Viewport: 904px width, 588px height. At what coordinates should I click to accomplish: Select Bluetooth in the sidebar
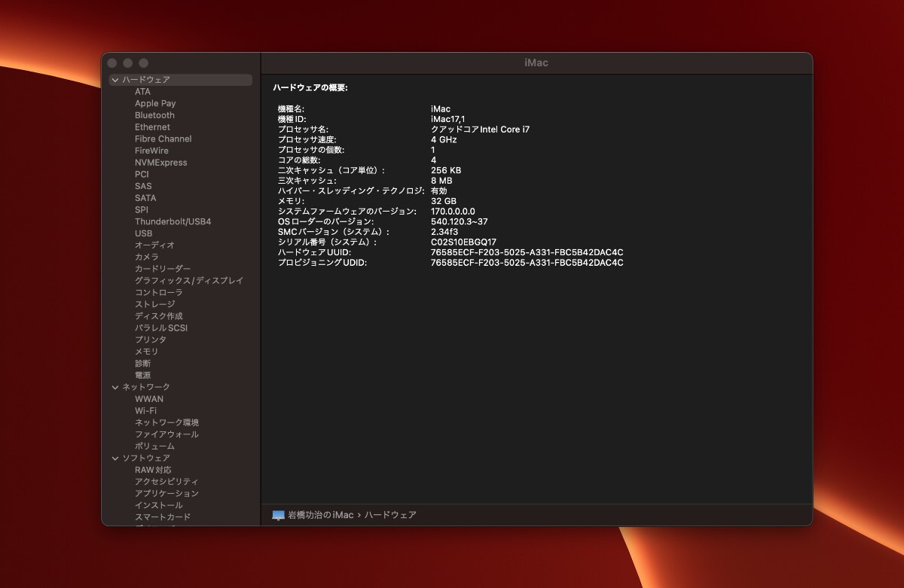[x=154, y=115]
